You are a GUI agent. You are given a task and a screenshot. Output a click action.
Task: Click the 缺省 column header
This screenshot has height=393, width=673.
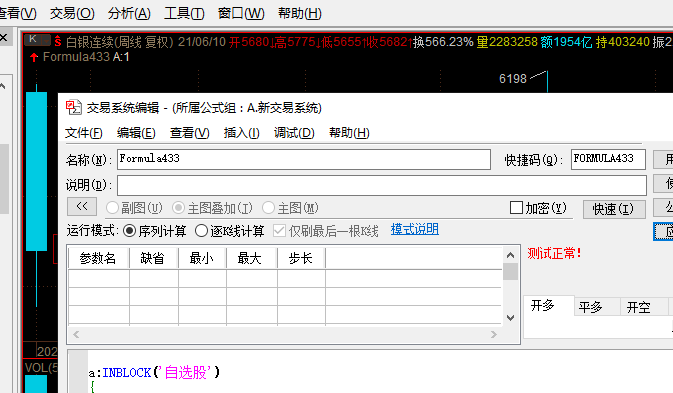tap(153, 258)
